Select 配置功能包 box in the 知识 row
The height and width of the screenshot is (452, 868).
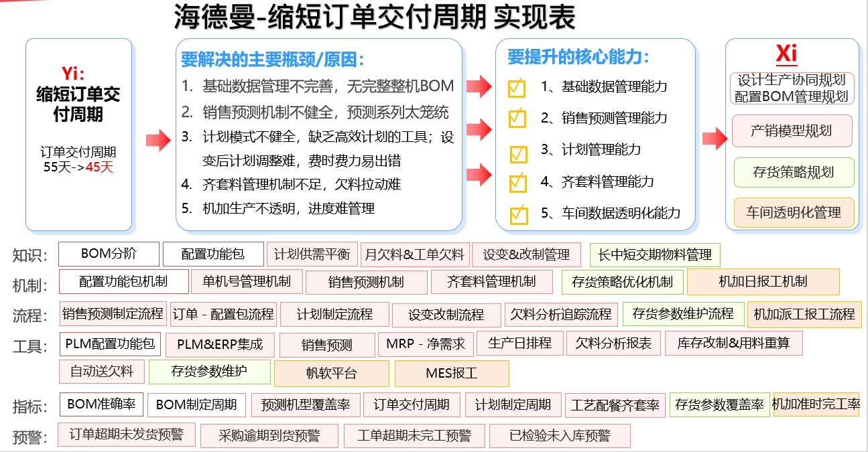pos(213,254)
